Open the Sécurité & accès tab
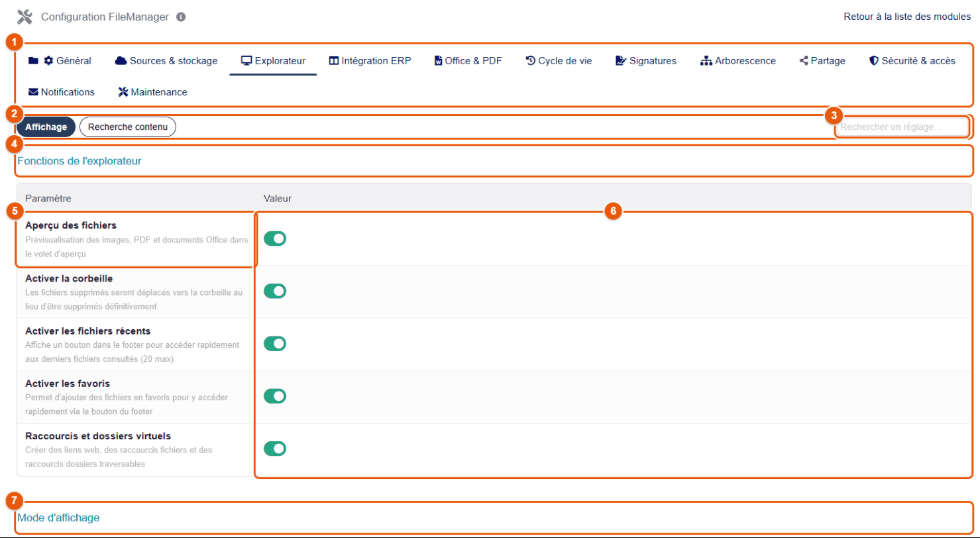This screenshot has width=980, height=538. pyautogui.click(x=912, y=61)
